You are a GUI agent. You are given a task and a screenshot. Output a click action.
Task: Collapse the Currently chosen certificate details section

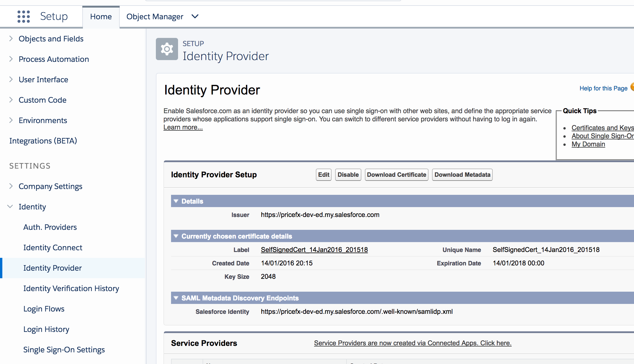click(176, 236)
